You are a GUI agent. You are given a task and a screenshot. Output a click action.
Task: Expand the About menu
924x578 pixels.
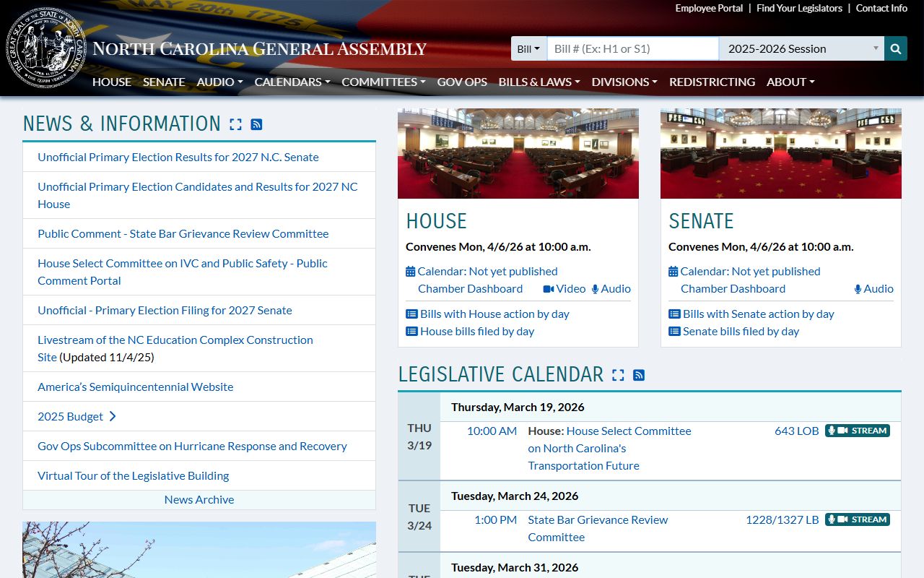point(790,82)
